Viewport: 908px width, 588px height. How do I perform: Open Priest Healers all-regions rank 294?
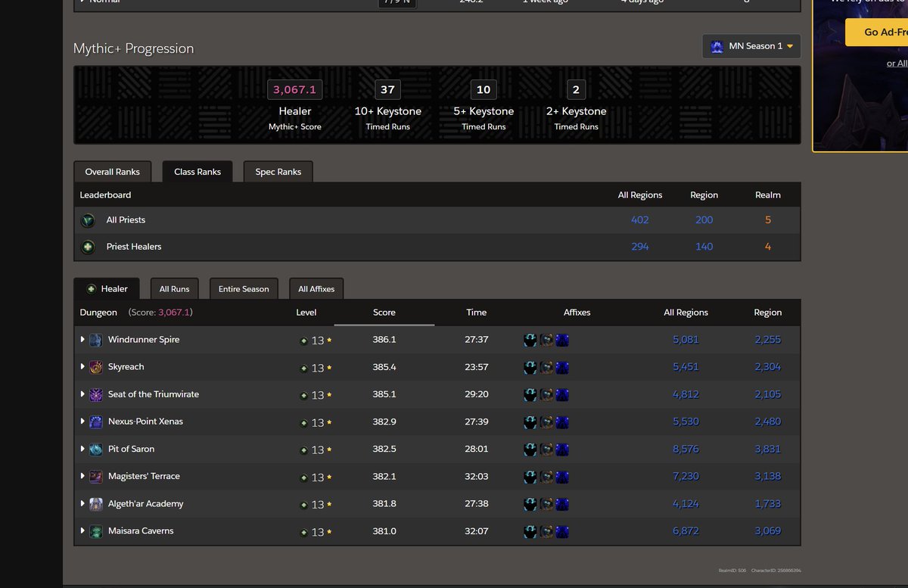tap(640, 247)
